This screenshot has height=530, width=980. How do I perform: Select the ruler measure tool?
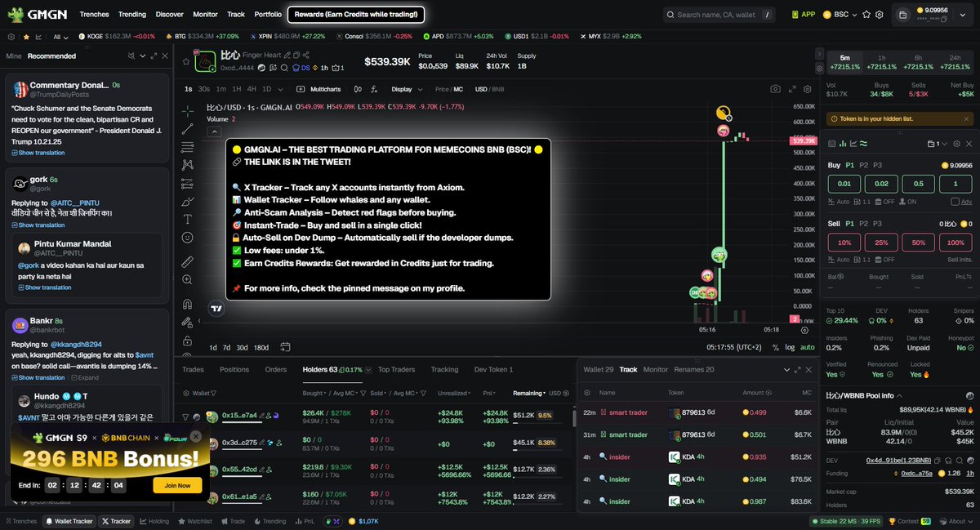[x=188, y=261]
